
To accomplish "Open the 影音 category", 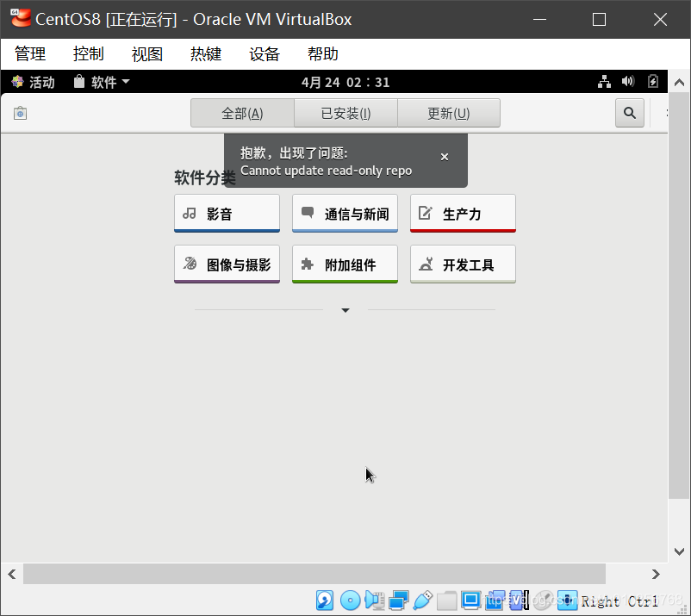I will (227, 213).
